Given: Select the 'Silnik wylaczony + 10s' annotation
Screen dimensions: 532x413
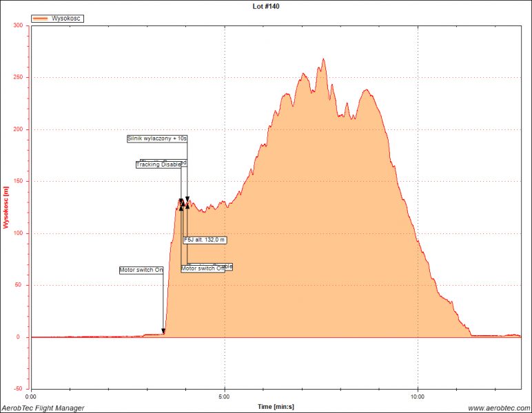Looking at the screenshot, I should (x=157, y=138).
